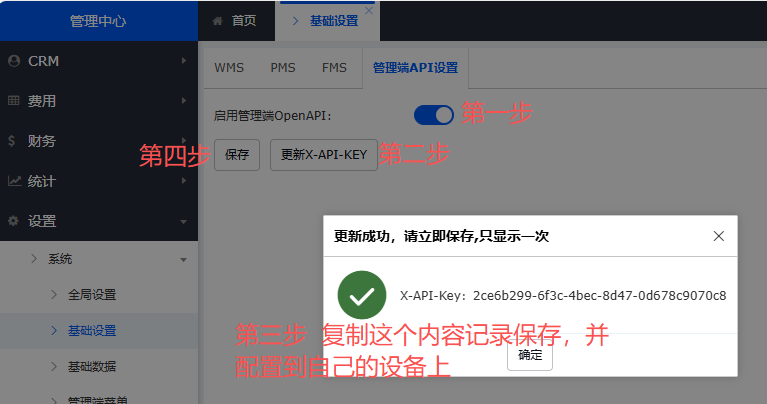Click the 费用 table icon in sidebar

coord(14,101)
